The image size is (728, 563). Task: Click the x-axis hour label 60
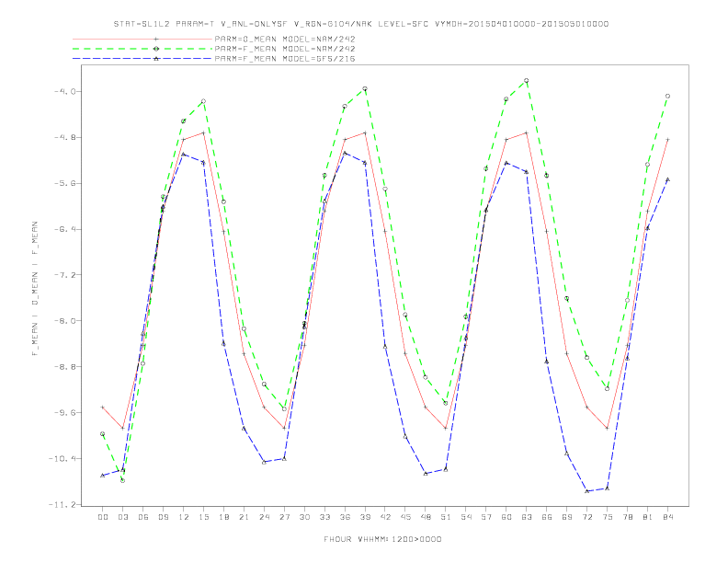pyautogui.click(x=506, y=517)
